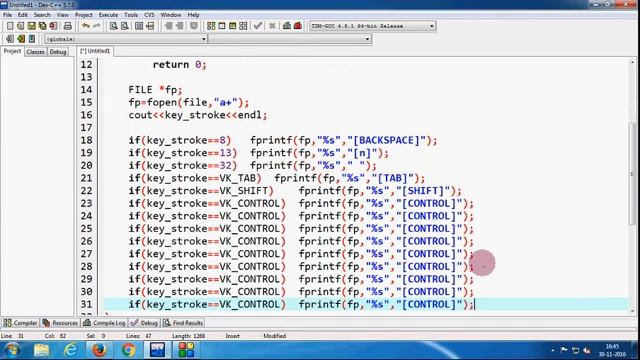Click the Open file toolbar icon

coord(20,26)
